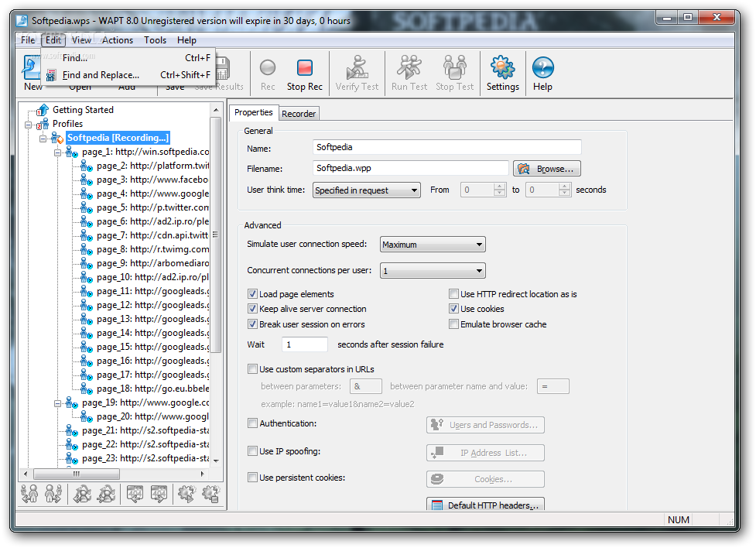Image resolution: width=756 pixels, height=548 pixels.
Task: Click the next profile icon below the tree
Action: tap(53, 494)
